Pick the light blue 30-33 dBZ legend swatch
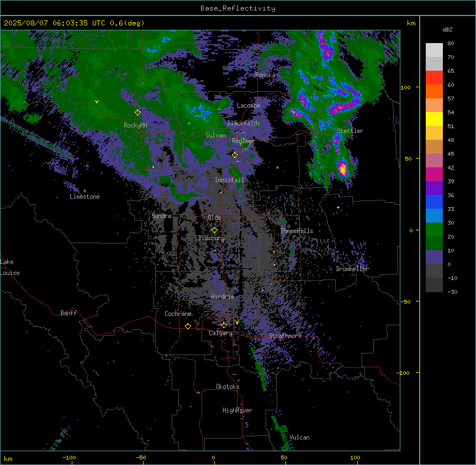476x465 pixels. tap(434, 215)
